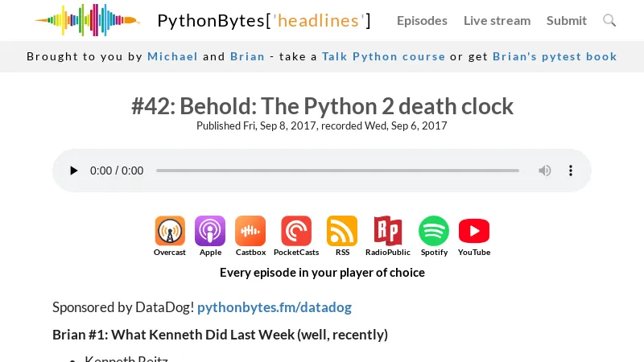Screen dimensions: 644x362
Task: Play the episode audio
Action: point(74,171)
